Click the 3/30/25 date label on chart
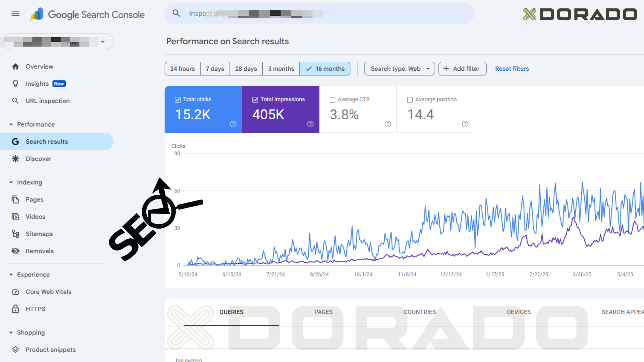This screenshot has width=644, height=362. 582,274
